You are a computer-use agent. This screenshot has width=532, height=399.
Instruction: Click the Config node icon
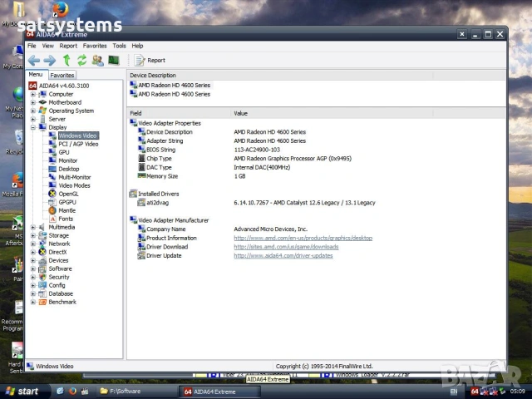(x=42, y=285)
